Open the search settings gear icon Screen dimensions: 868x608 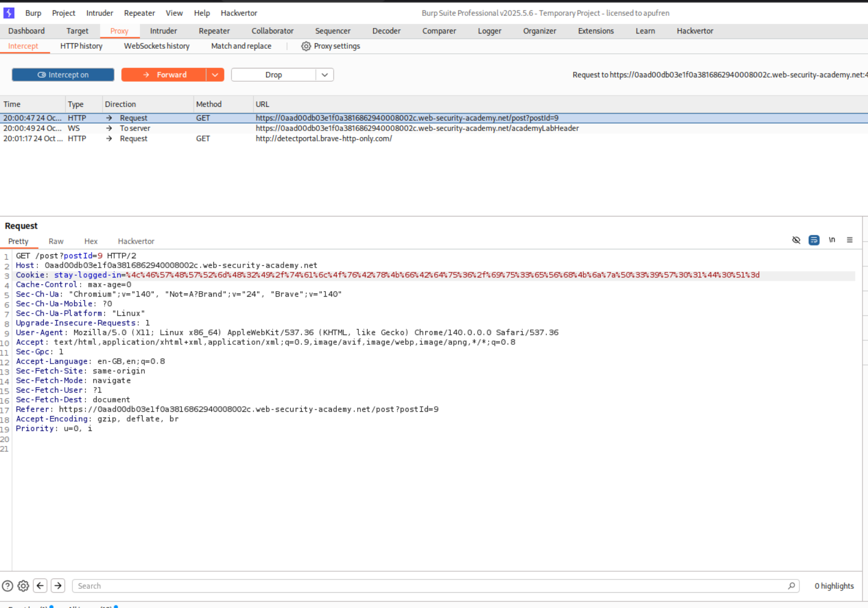coord(23,586)
